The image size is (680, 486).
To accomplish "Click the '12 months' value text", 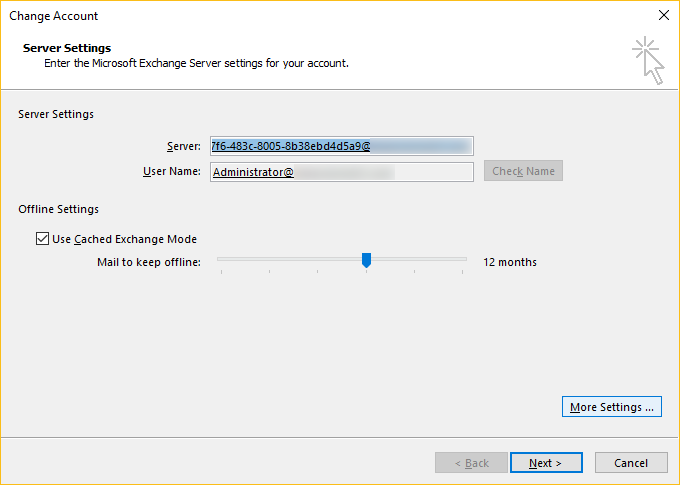I will point(510,262).
